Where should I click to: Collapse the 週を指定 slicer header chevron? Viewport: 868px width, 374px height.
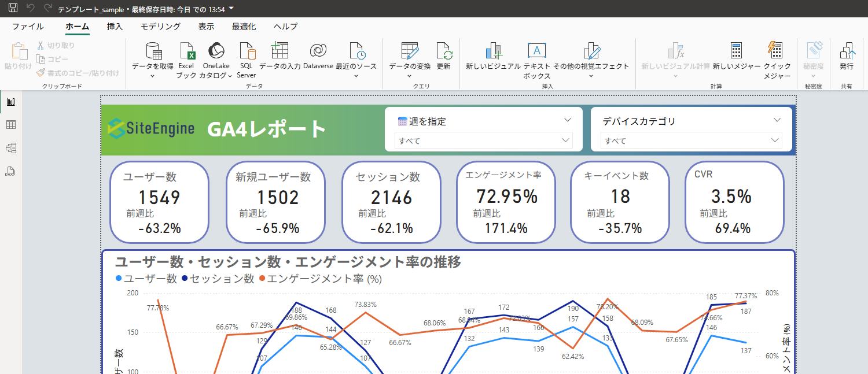point(567,120)
